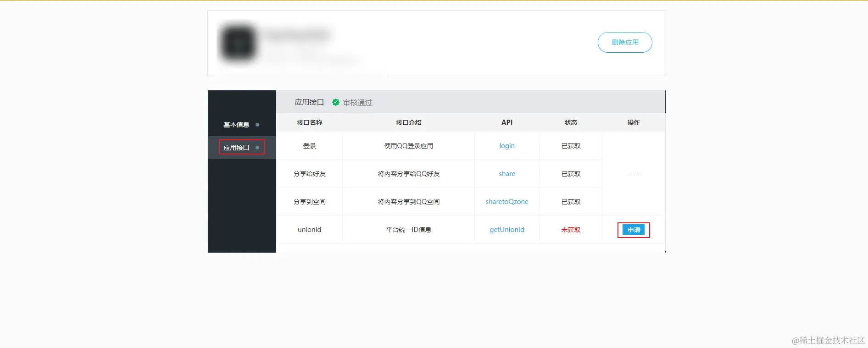Click the red 未获取 status text

pos(571,230)
